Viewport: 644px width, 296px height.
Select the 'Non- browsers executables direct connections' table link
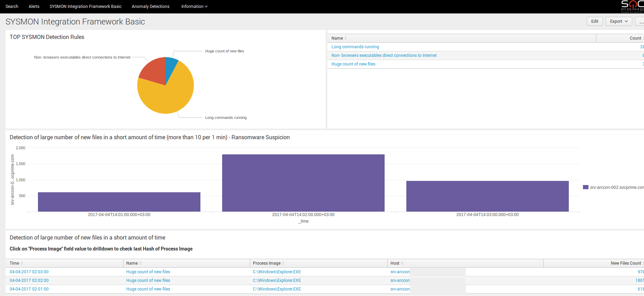click(384, 55)
